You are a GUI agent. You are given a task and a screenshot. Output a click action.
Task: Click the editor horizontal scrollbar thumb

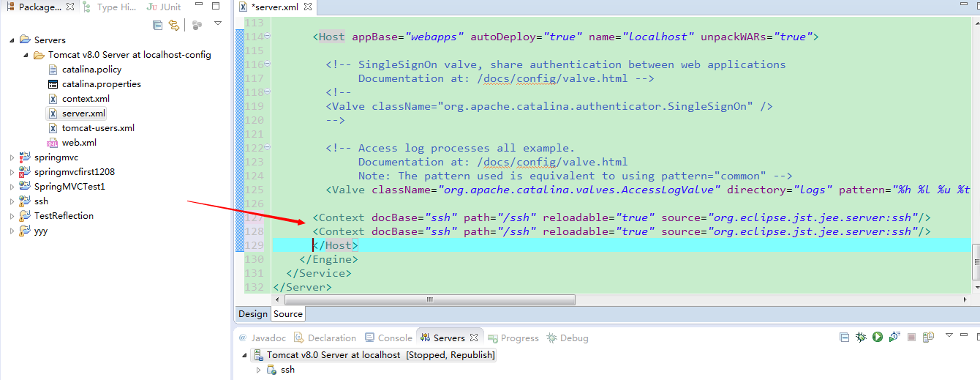[x=430, y=299]
